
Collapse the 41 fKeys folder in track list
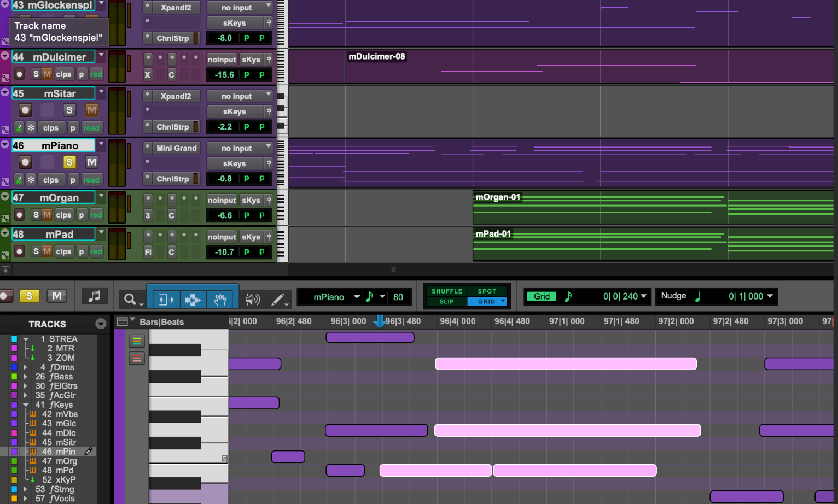[25, 405]
